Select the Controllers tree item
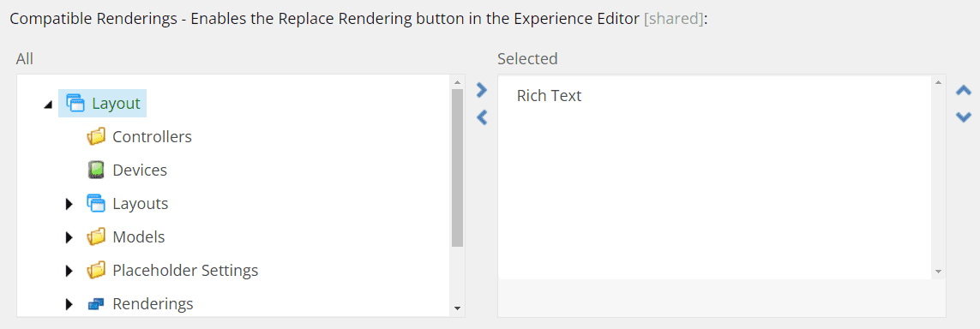 pyautogui.click(x=152, y=137)
